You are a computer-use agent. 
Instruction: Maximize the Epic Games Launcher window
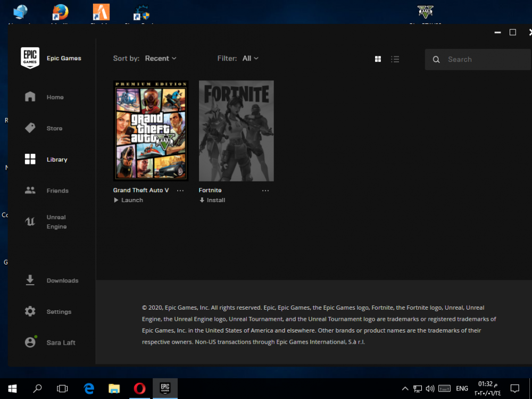tap(513, 32)
